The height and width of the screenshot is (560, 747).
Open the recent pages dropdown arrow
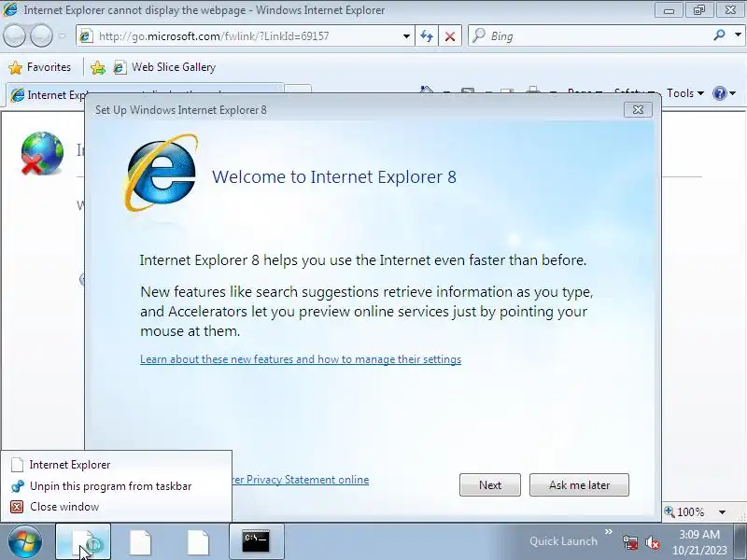click(62, 36)
